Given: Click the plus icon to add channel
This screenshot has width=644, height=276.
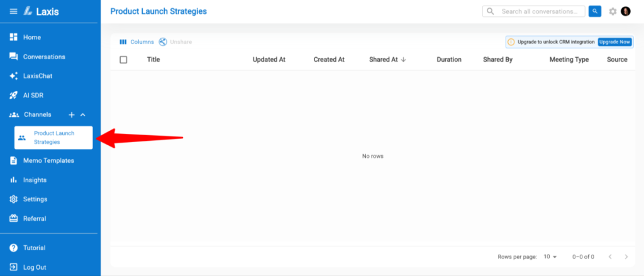Looking at the screenshot, I should (x=72, y=115).
